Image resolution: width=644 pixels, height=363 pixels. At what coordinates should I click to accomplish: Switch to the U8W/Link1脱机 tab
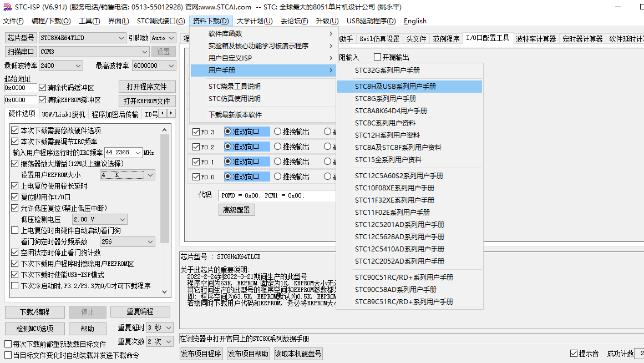[x=63, y=114]
